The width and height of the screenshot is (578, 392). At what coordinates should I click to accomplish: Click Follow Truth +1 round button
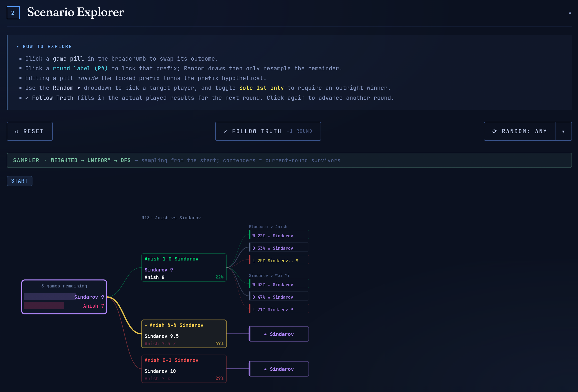(x=268, y=131)
